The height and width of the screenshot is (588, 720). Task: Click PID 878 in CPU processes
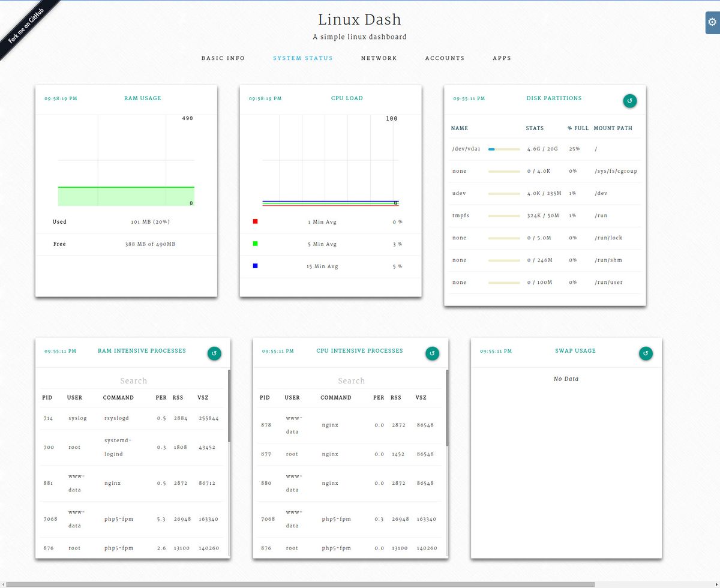click(x=266, y=425)
